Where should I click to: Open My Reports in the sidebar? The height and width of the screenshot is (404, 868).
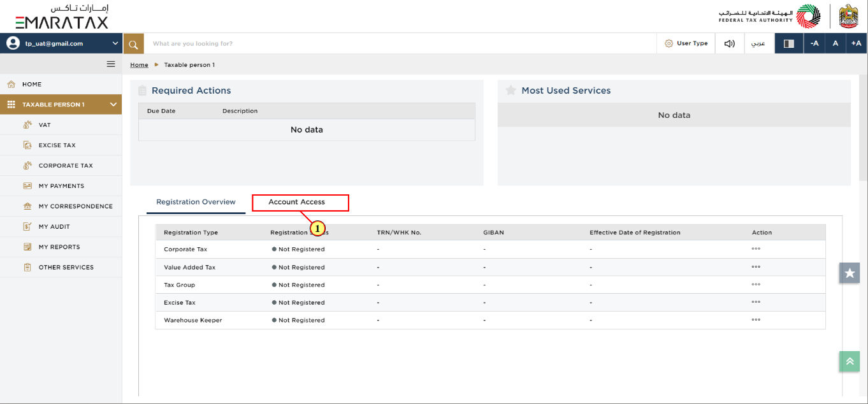pyautogui.click(x=61, y=247)
